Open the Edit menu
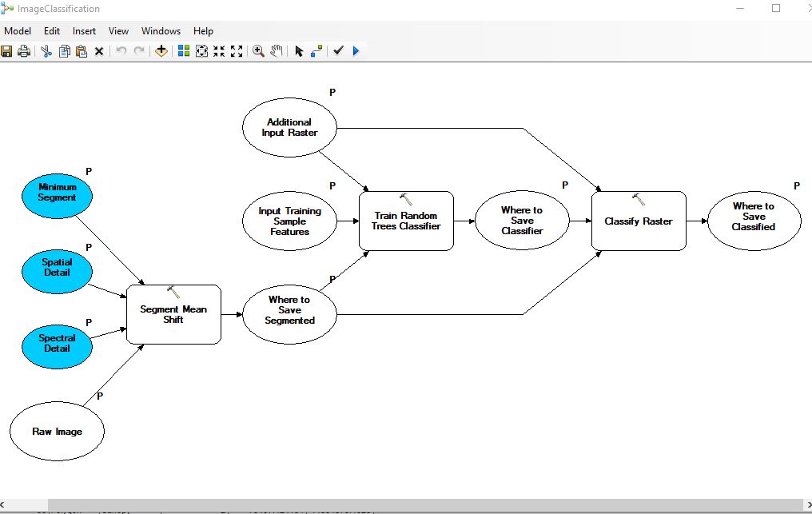The image size is (812, 514). point(52,31)
